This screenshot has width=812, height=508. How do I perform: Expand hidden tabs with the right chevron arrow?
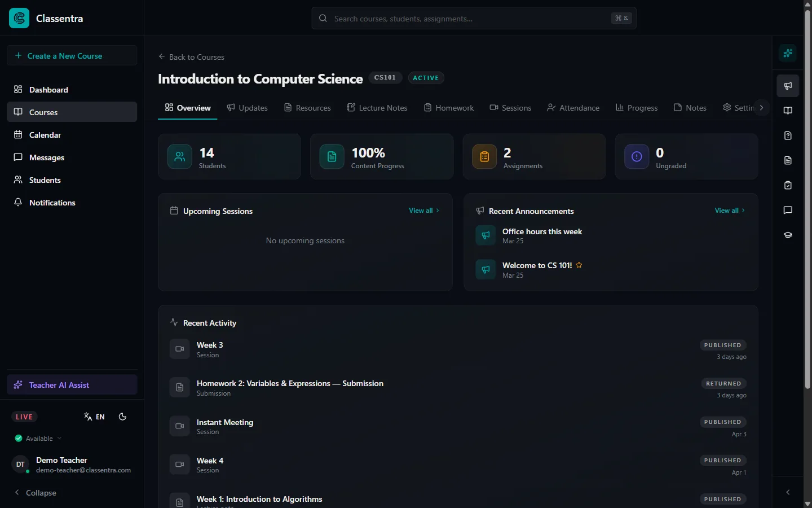pyautogui.click(x=762, y=107)
